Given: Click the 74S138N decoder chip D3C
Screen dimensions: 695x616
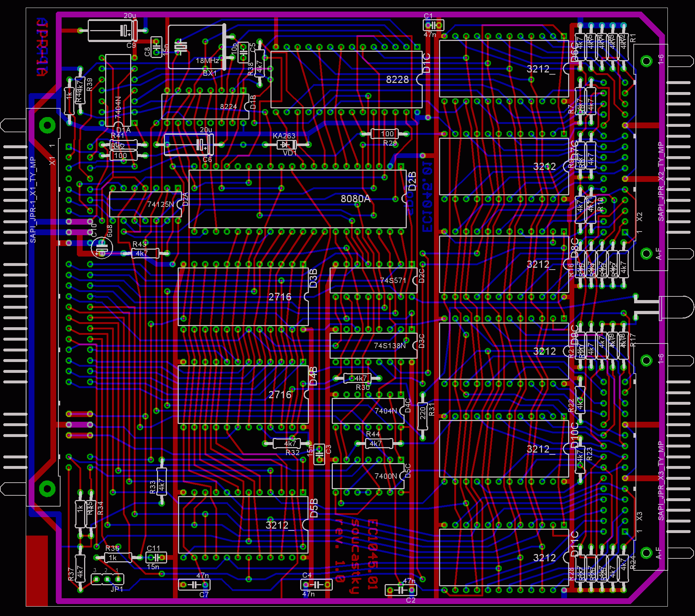Looking at the screenshot, I should (373, 346).
